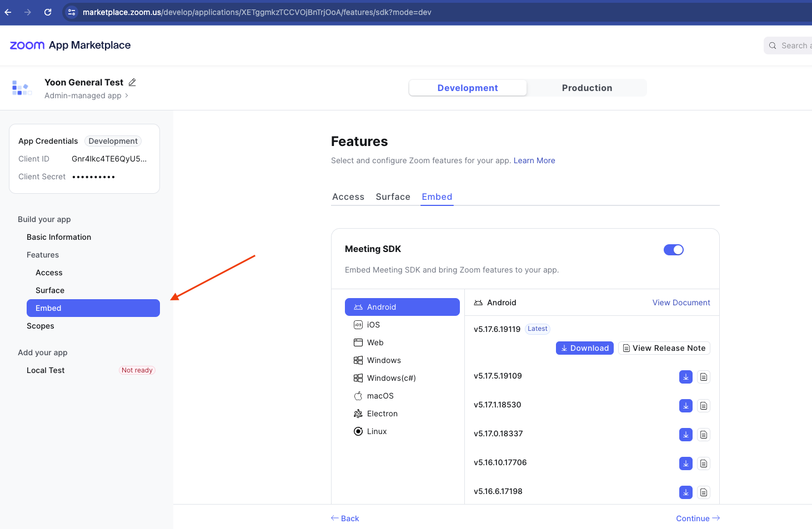Click the Latest version badge
This screenshot has width=812, height=529.
click(x=538, y=329)
